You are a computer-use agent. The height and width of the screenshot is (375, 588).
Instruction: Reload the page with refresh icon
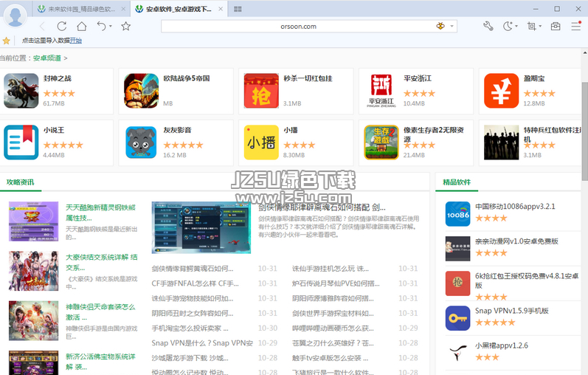62,27
